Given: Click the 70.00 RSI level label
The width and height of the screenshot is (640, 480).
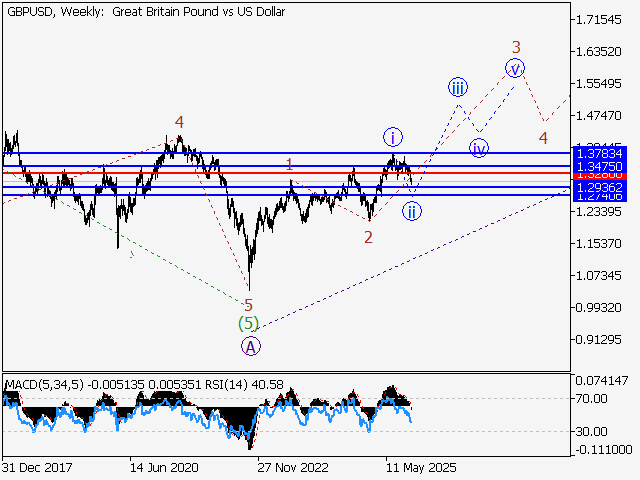Looking at the screenshot, I should (x=592, y=398).
